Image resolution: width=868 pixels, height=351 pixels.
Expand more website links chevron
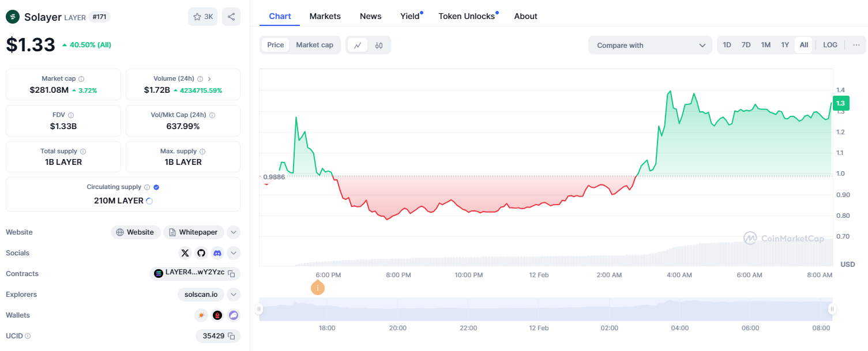pyautogui.click(x=234, y=232)
